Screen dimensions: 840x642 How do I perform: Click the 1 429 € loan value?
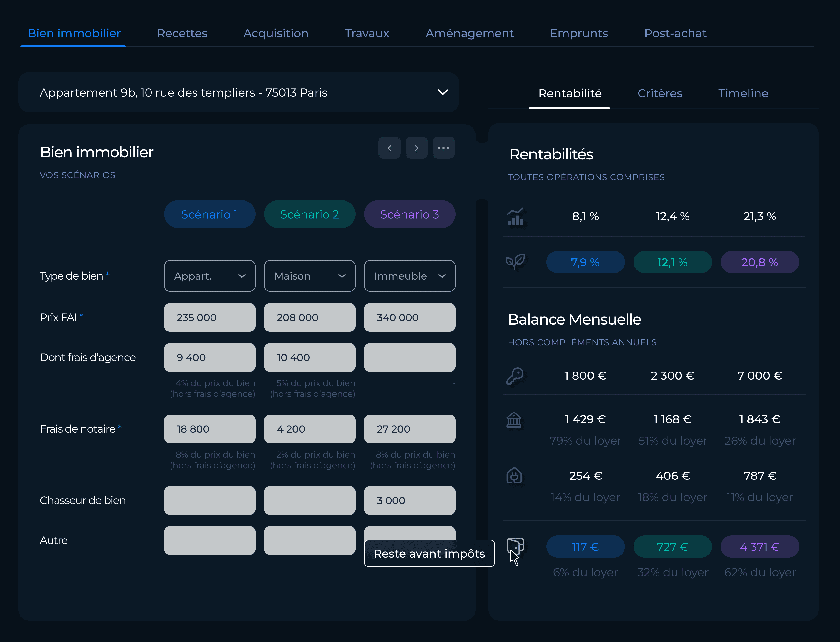click(x=585, y=420)
